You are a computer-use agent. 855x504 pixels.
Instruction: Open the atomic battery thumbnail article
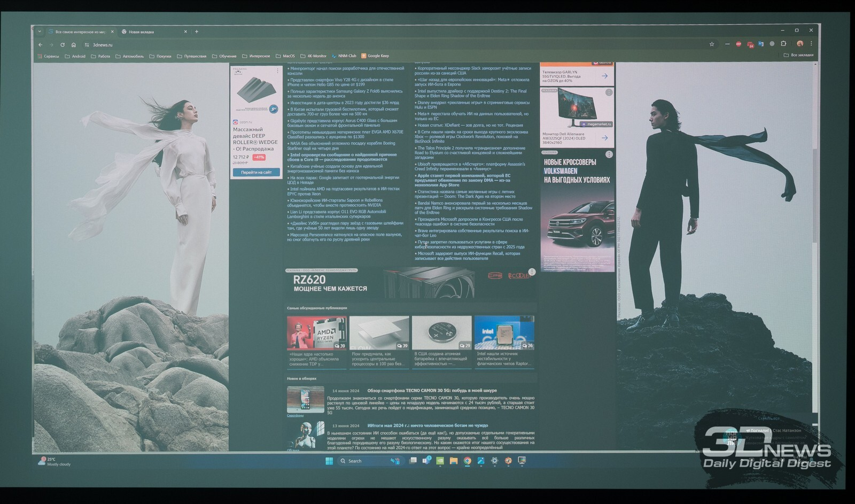tap(441, 332)
